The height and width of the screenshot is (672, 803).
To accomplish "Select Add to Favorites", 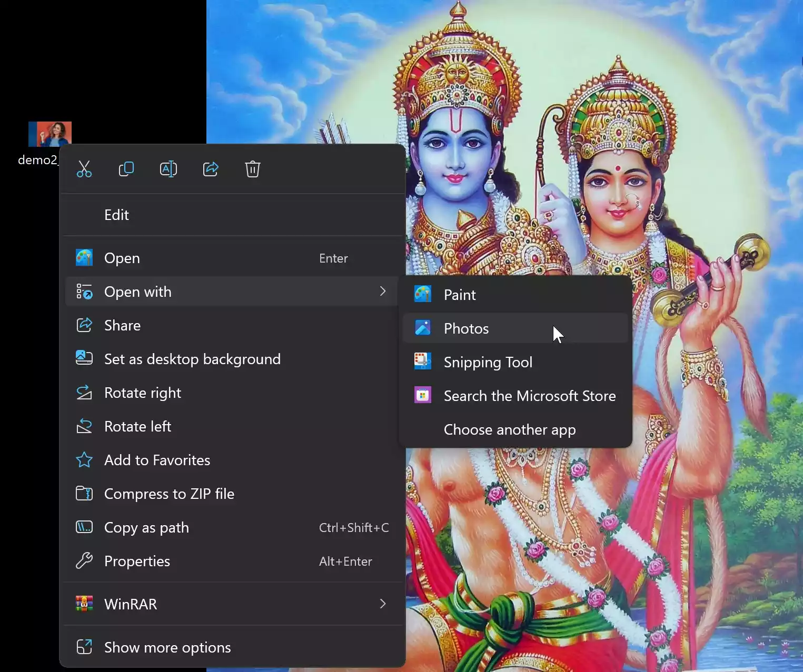I will 232,460.
